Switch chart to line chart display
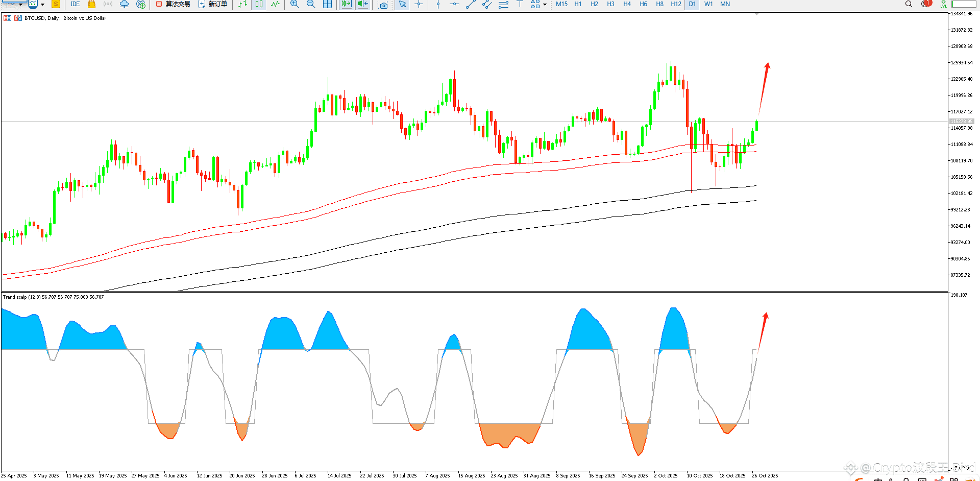 click(276, 4)
